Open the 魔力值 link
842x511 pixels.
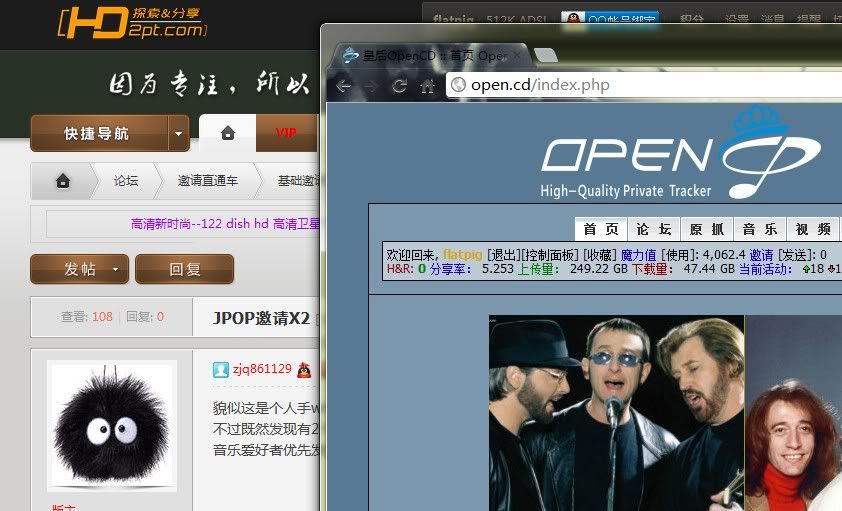(638, 255)
